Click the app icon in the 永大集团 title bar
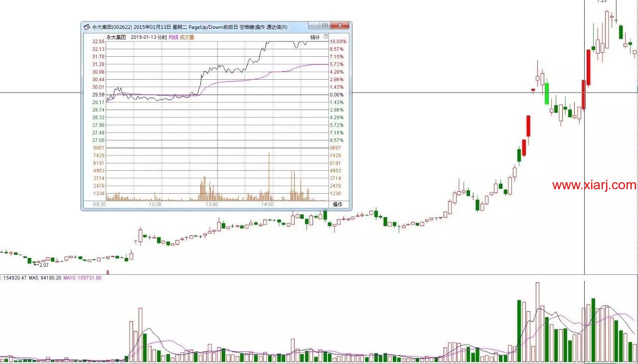The height and width of the screenshot is (364, 638). click(x=87, y=27)
